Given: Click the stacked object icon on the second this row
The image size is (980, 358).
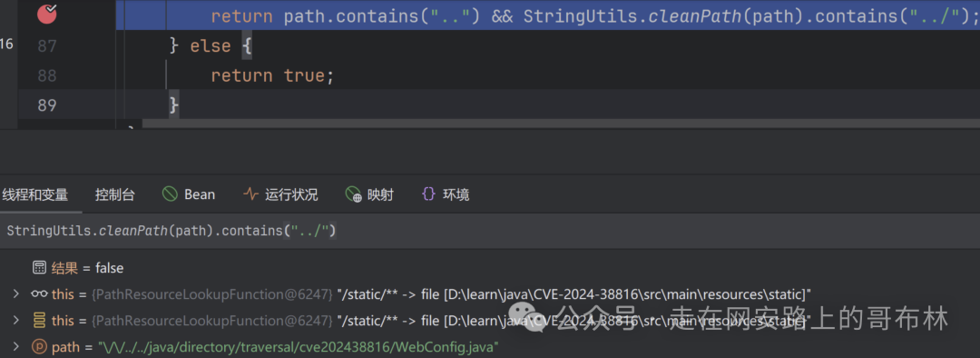Looking at the screenshot, I should point(39,321).
